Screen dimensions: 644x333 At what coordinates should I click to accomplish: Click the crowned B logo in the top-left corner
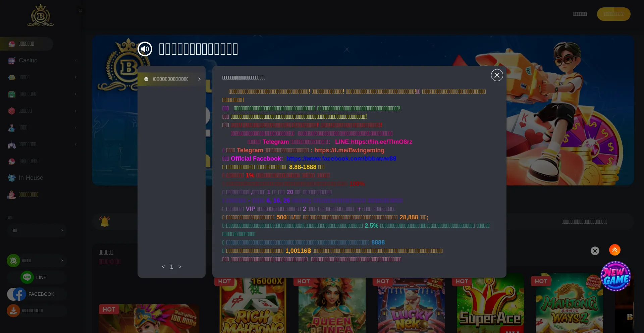pos(41,15)
